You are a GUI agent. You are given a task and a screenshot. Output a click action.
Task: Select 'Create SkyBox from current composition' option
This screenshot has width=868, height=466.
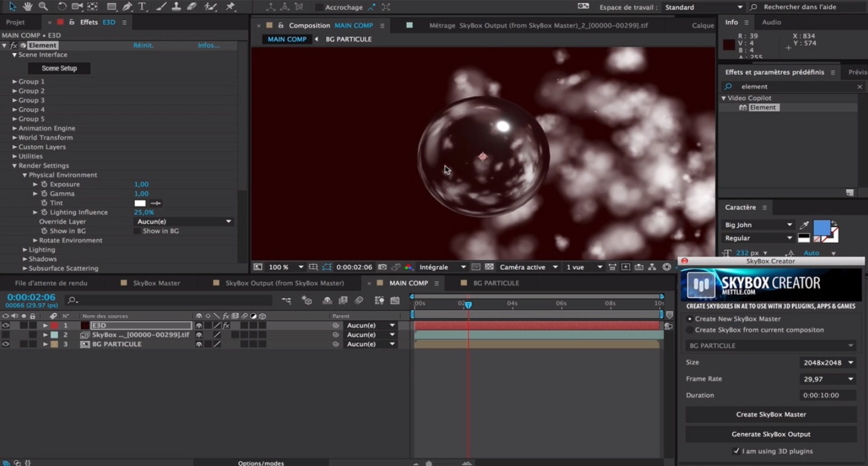[x=690, y=330]
